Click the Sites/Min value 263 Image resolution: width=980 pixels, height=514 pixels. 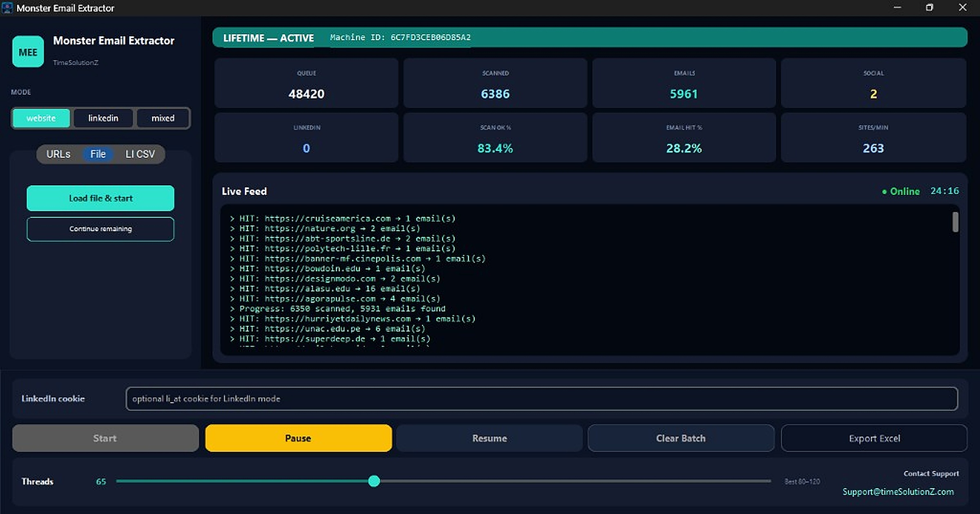tap(873, 148)
